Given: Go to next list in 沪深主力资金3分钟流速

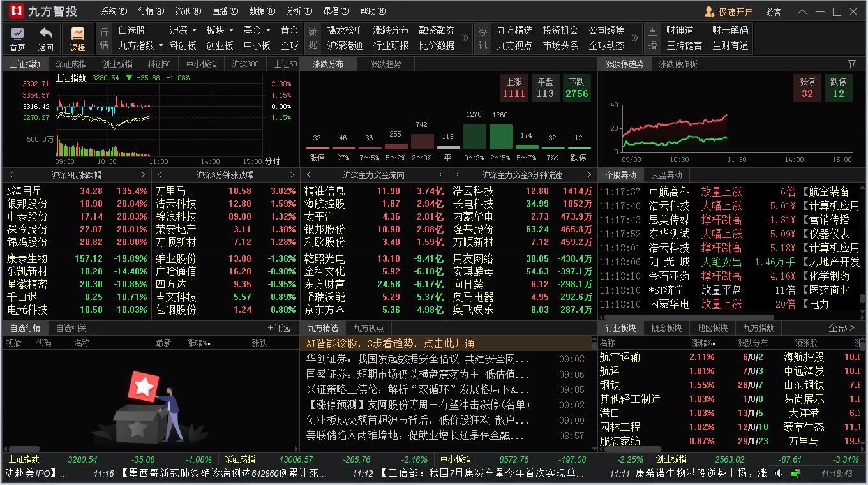Looking at the screenshot, I should click(589, 175).
